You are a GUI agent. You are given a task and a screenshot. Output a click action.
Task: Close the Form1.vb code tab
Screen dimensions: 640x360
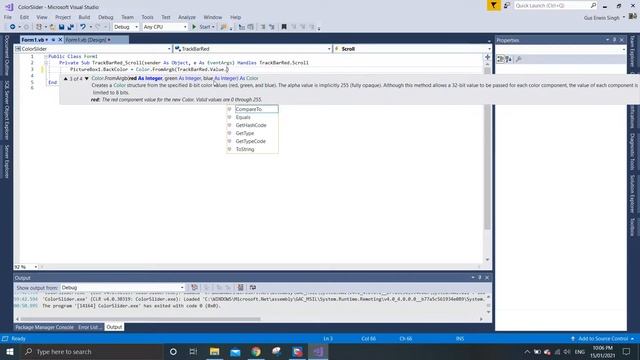(x=60, y=40)
